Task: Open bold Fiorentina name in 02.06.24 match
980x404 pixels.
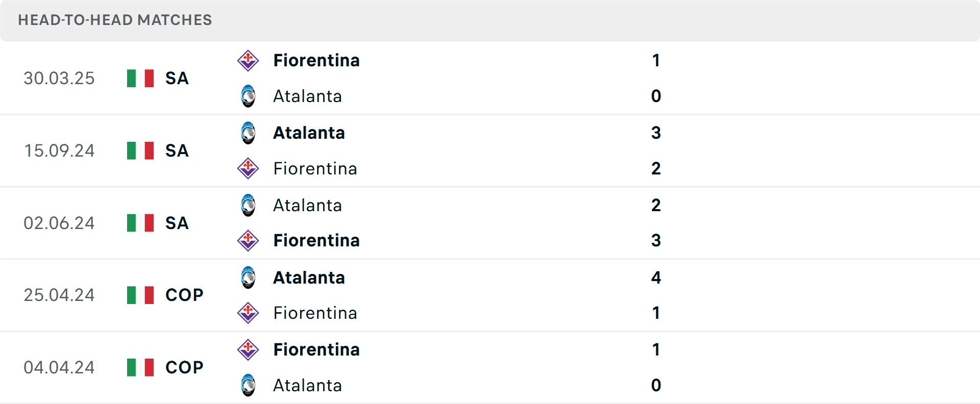Action: point(316,240)
